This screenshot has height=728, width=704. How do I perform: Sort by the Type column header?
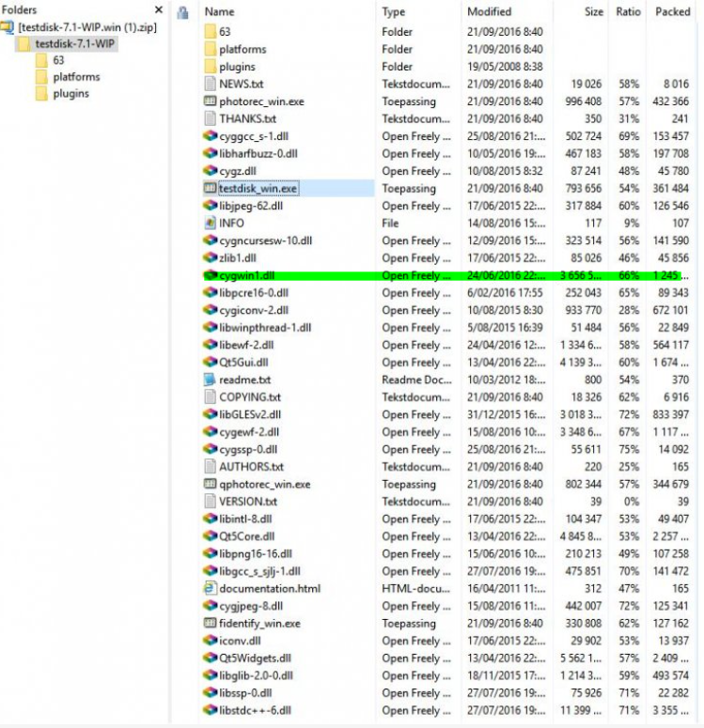(394, 12)
